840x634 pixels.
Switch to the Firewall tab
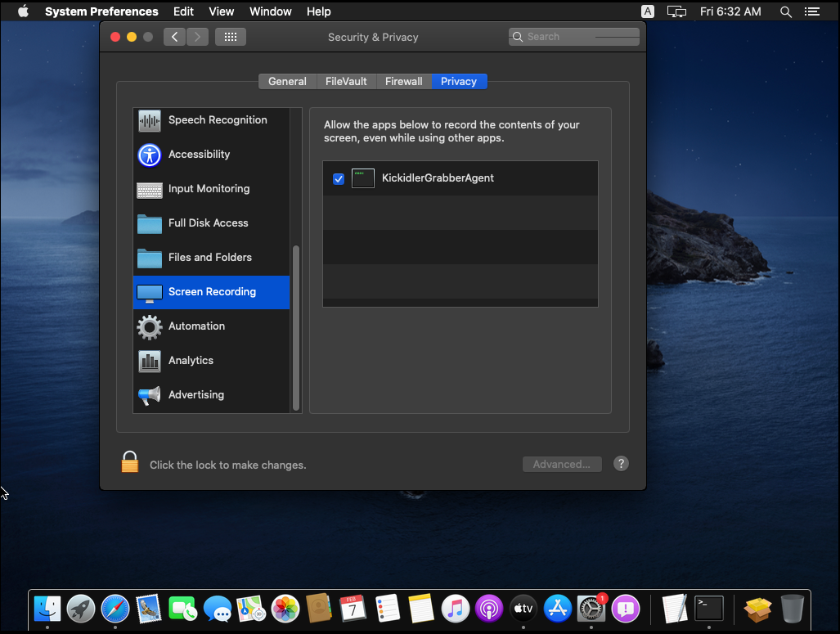tap(403, 82)
